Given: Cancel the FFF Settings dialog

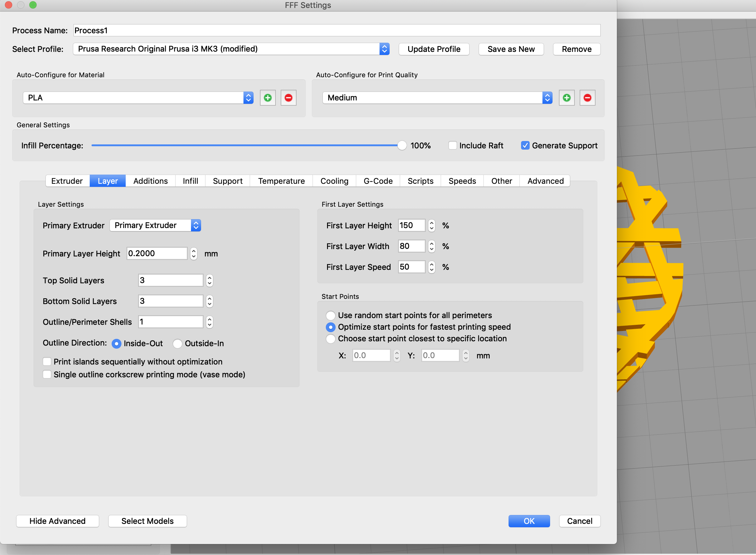Looking at the screenshot, I should pyautogui.click(x=579, y=521).
